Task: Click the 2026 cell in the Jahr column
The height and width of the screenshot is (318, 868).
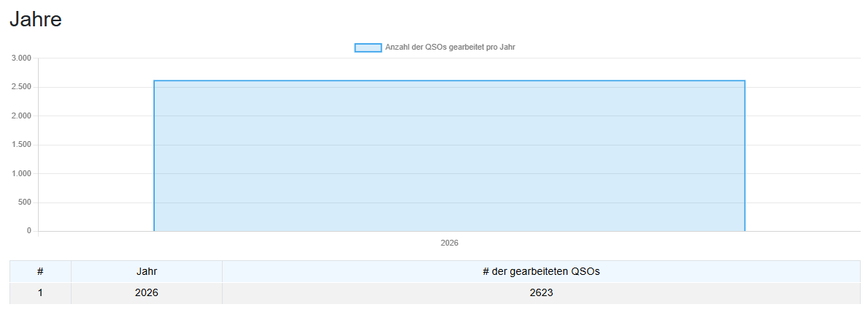Action: pos(147,293)
